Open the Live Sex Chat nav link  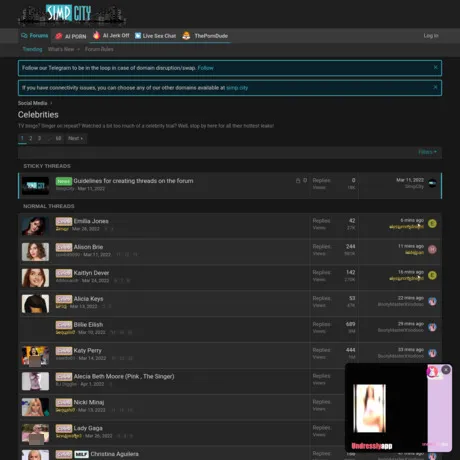point(159,36)
